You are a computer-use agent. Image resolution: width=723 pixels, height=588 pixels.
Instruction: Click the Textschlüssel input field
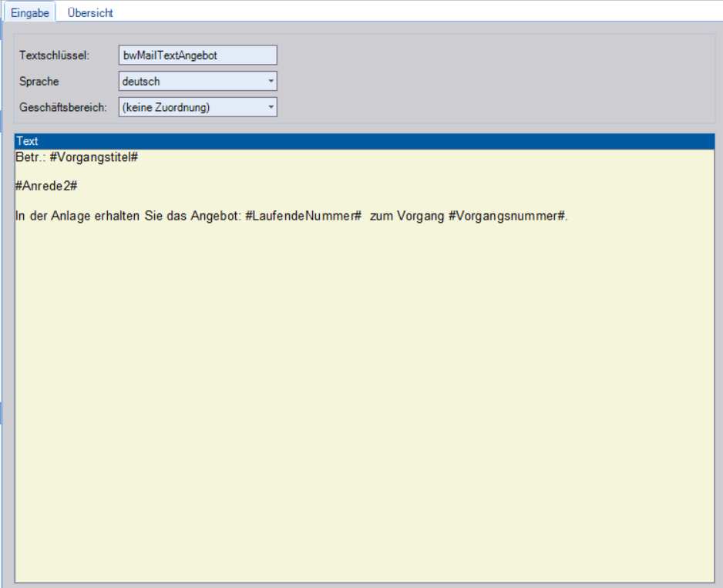[197, 55]
